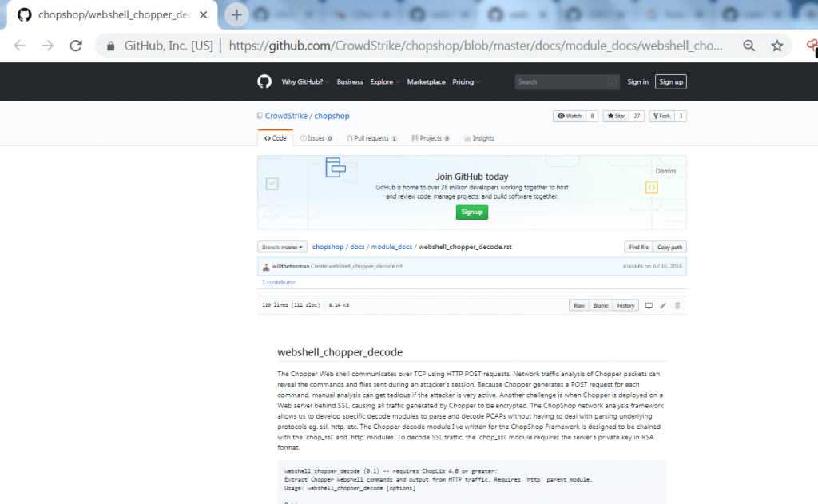The height and width of the screenshot is (504, 818).
Task: Click the pencil edit file icon
Action: 663,305
